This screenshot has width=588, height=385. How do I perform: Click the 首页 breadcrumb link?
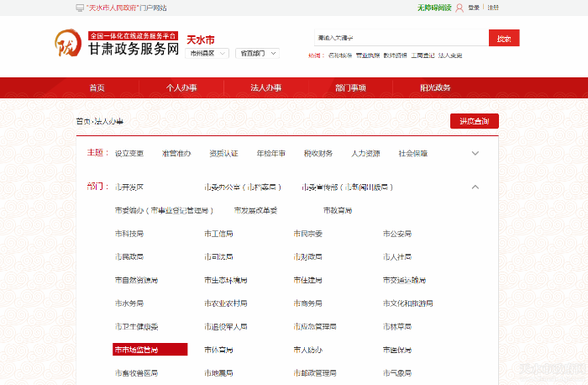pos(83,122)
